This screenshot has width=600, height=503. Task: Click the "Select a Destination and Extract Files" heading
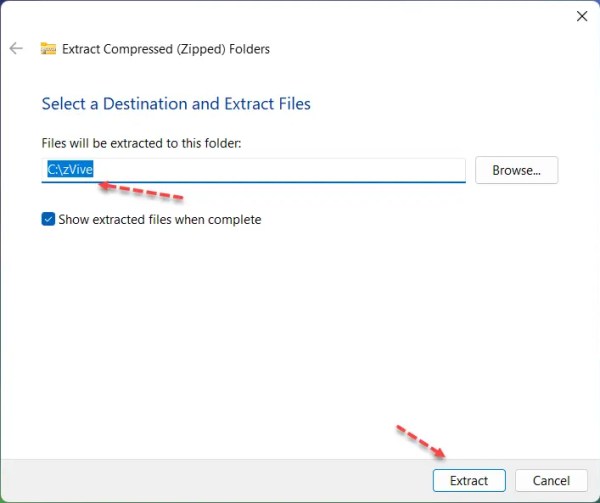point(176,104)
